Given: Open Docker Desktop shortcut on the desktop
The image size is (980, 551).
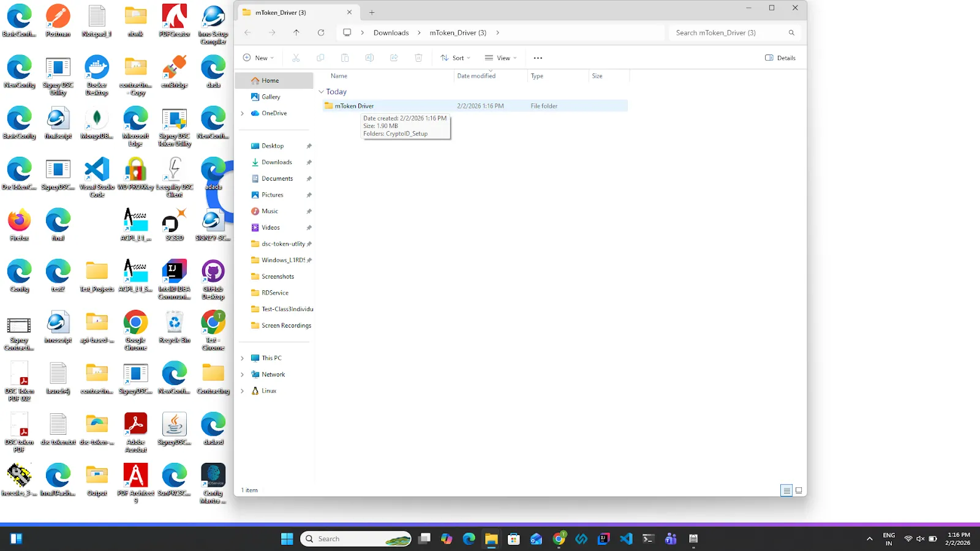Looking at the screenshot, I should point(97,75).
